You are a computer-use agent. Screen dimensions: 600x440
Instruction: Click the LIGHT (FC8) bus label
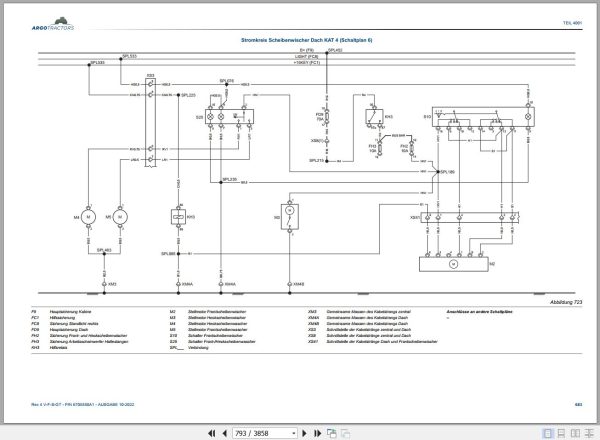click(x=307, y=56)
